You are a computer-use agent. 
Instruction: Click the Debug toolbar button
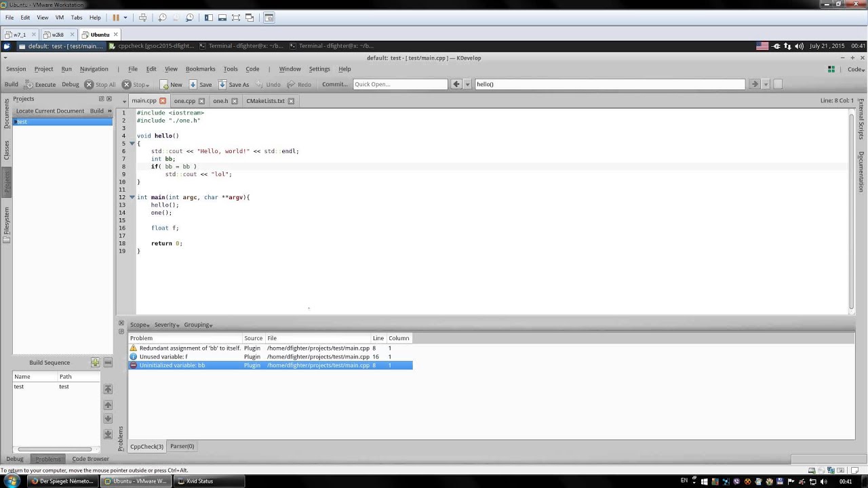click(x=71, y=85)
